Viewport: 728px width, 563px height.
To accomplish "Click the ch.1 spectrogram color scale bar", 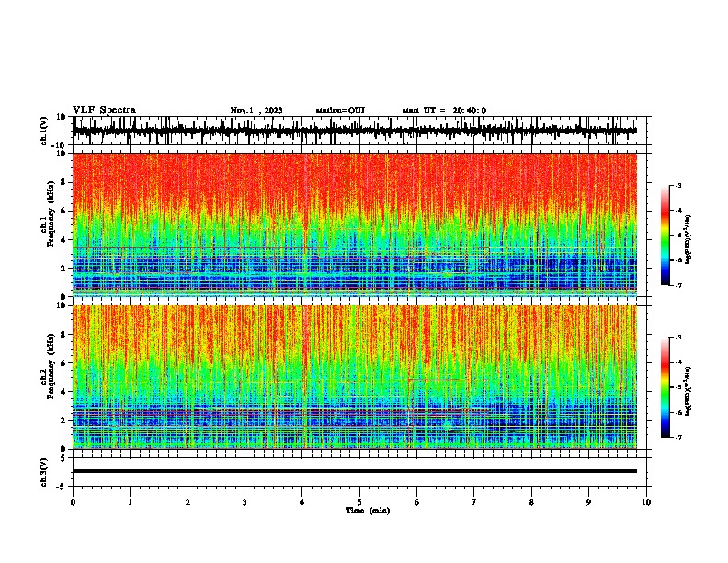I will click(665, 236).
